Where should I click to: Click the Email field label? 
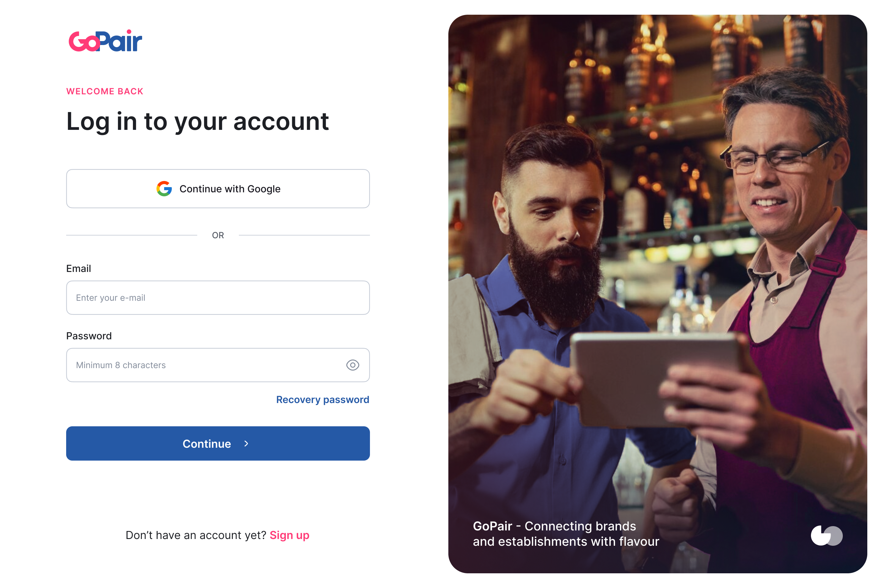pos(78,269)
